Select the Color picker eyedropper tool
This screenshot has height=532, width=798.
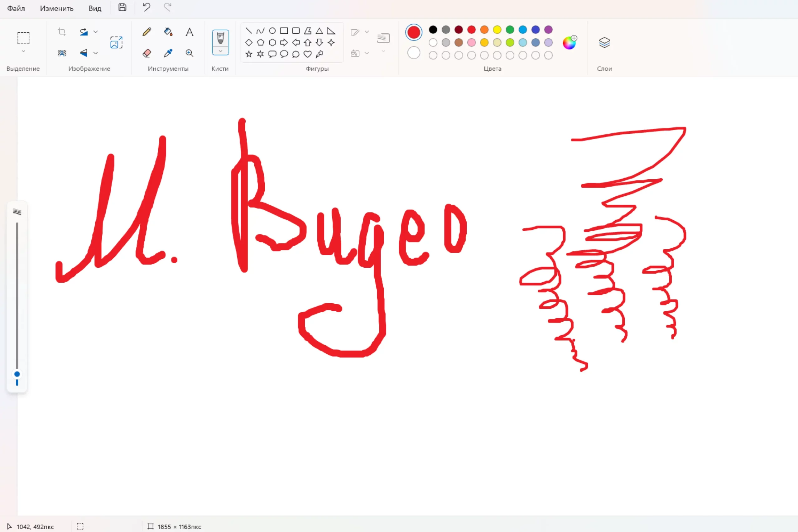(x=168, y=53)
